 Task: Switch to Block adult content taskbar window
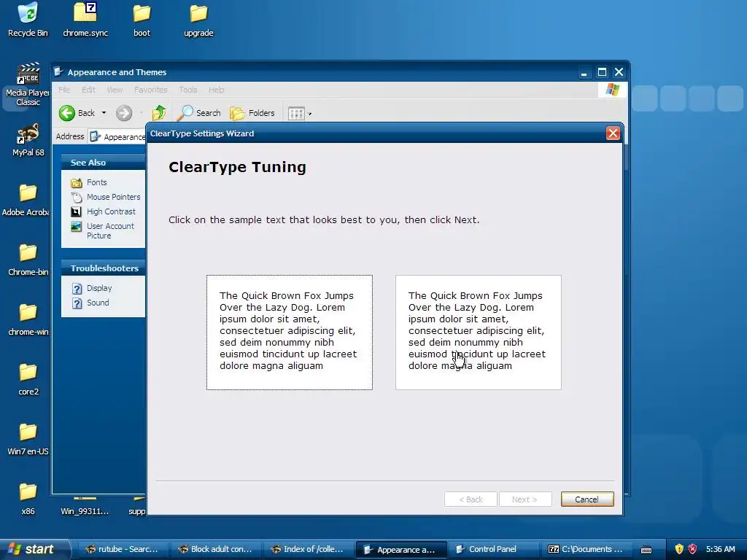pos(215,549)
